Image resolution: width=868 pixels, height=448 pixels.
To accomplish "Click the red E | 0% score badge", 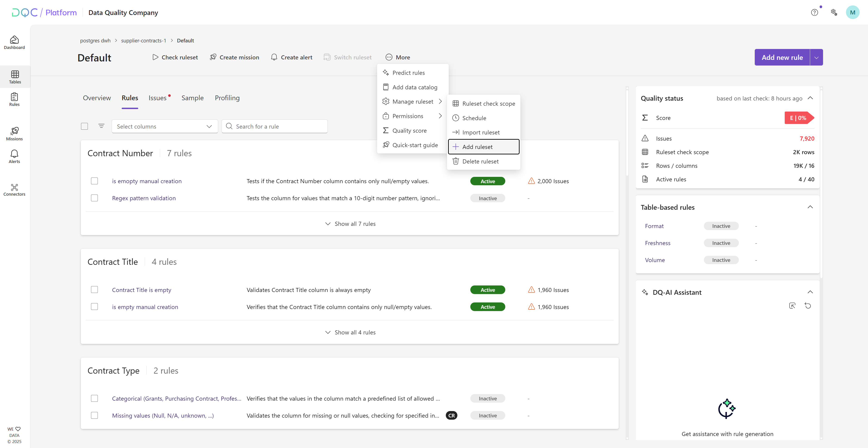I will [x=798, y=118].
